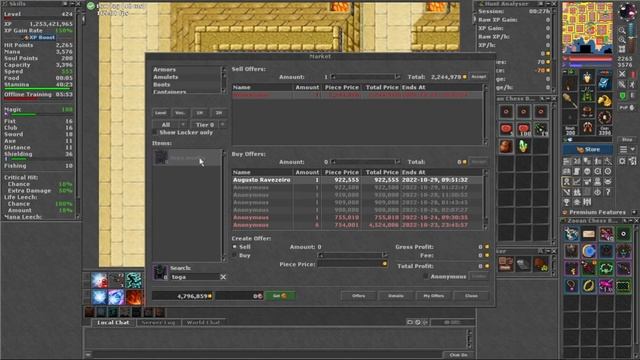
Task: Toggle the 2H weapon filter
Action: [219, 113]
